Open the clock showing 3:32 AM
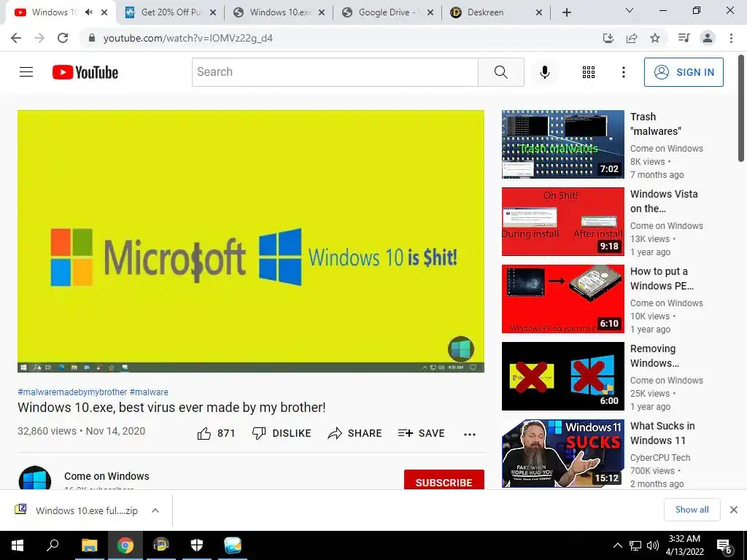This screenshot has height=560, width=747. [x=684, y=545]
